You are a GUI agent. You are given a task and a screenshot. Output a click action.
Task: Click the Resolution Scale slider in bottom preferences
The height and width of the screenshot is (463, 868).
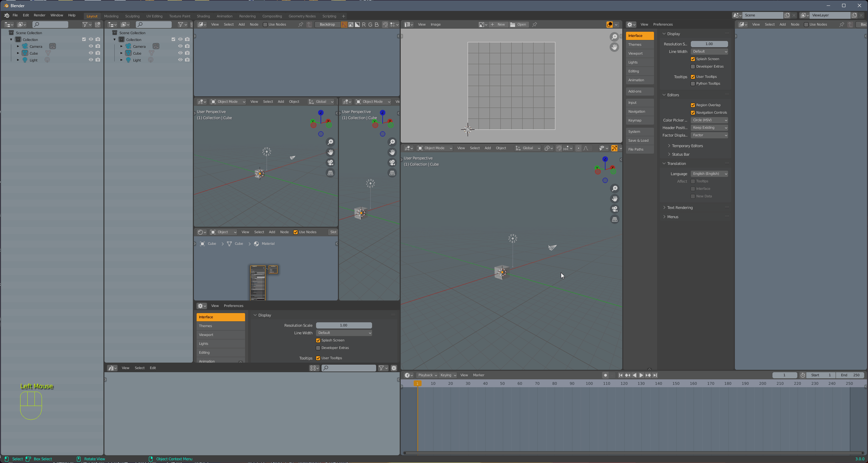(x=344, y=325)
